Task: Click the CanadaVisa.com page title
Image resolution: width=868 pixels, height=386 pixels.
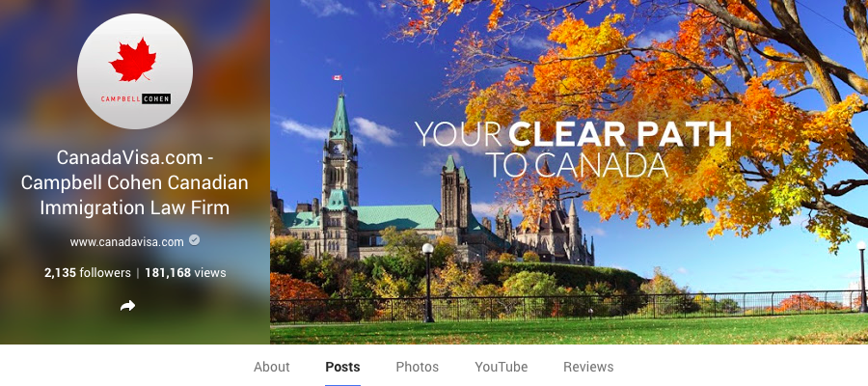Action: pos(134,182)
